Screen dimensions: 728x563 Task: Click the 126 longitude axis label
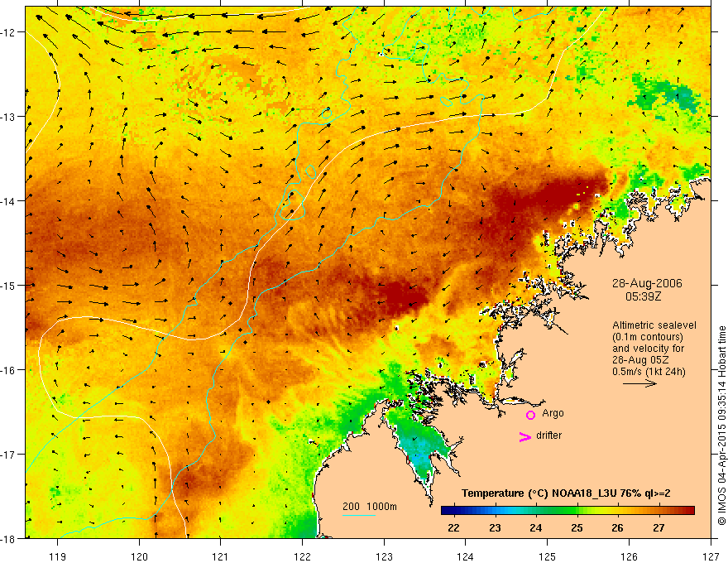(x=629, y=556)
